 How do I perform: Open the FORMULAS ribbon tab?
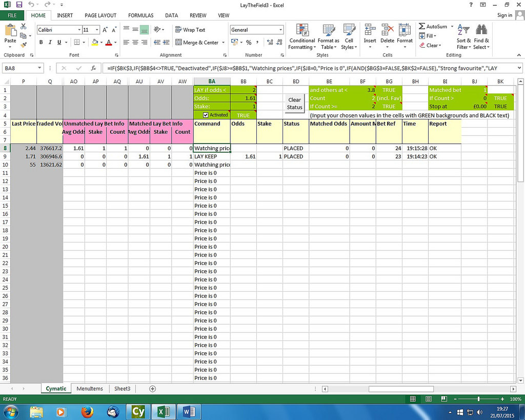coord(140,15)
